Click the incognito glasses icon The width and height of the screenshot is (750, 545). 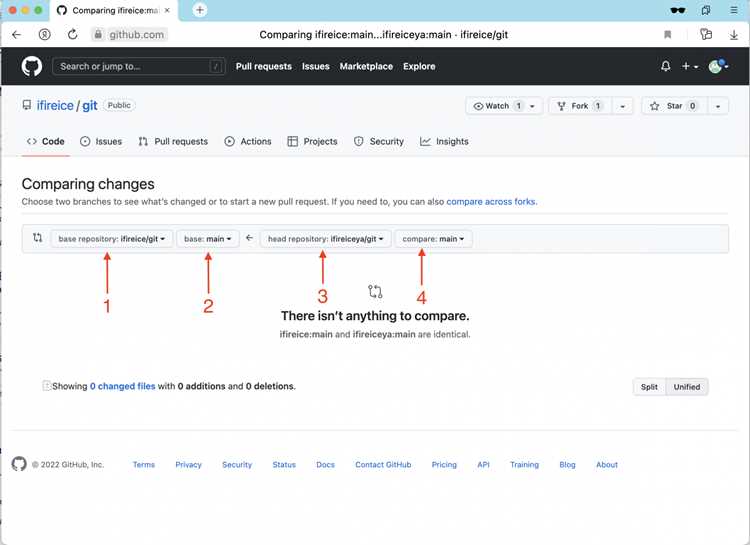pos(677,10)
